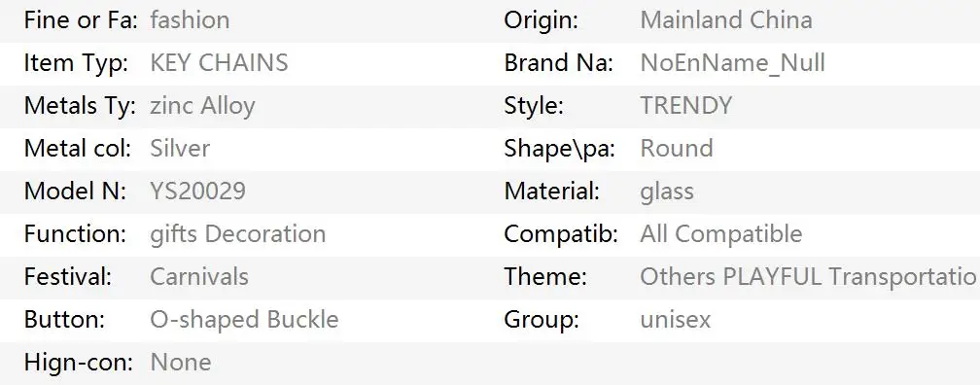Select the 'All Compatible' value

click(721, 233)
